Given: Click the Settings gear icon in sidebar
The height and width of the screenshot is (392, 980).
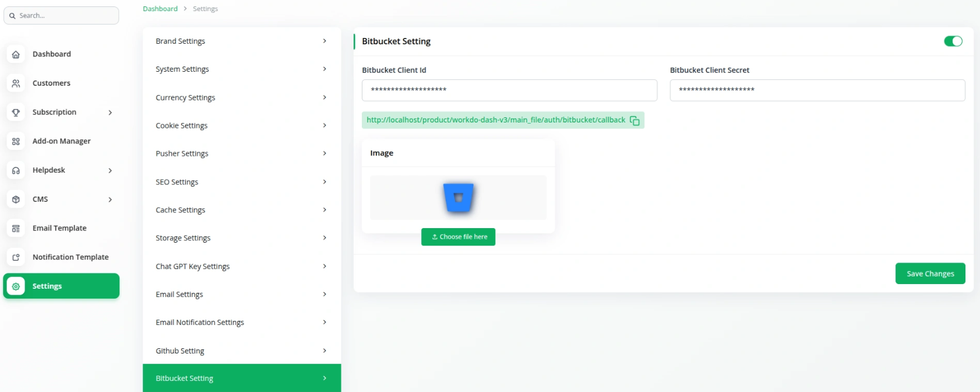Looking at the screenshot, I should pyautogui.click(x=16, y=286).
